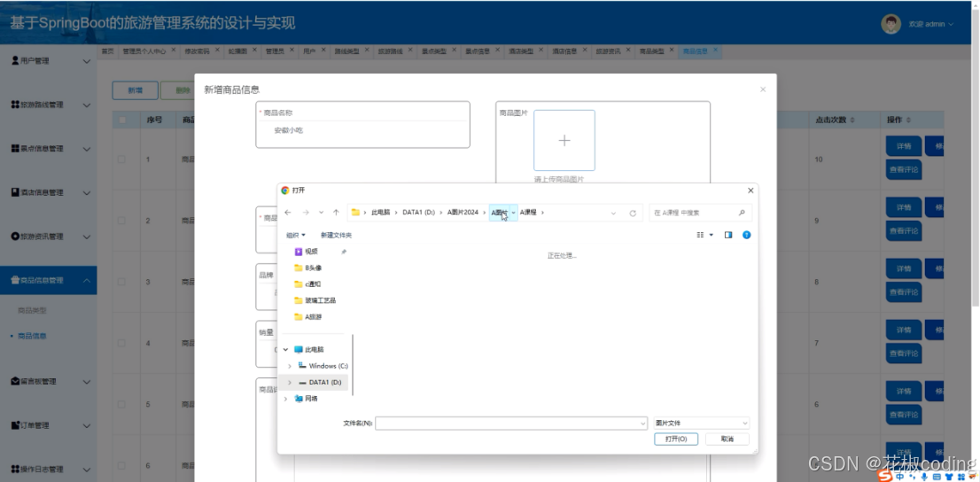Screen dimensions: 980x482
Task: Open the 组织 menu
Action: click(296, 235)
